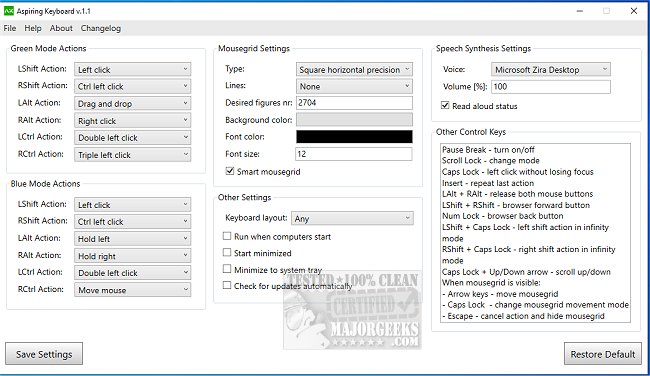Expand the Keyboard layout dropdown
650x376 pixels.
tap(352, 218)
